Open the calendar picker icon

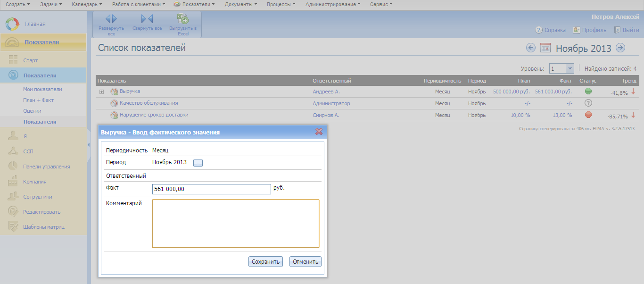[545, 48]
